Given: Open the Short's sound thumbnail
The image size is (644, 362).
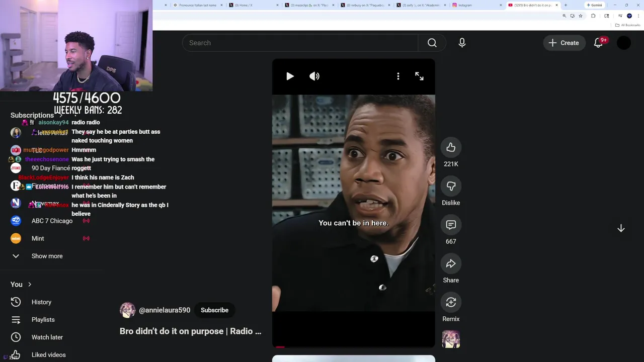Looking at the screenshot, I should pyautogui.click(x=451, y=339).
